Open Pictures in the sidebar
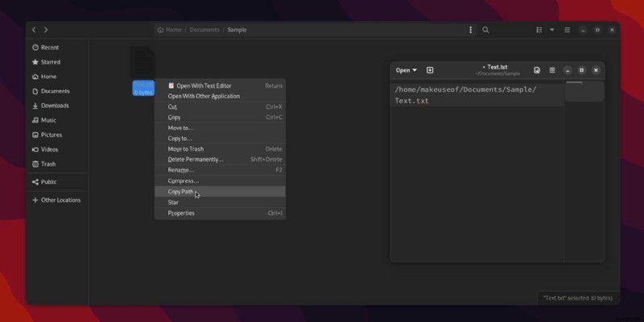644x322 pixels. point(57,134)
